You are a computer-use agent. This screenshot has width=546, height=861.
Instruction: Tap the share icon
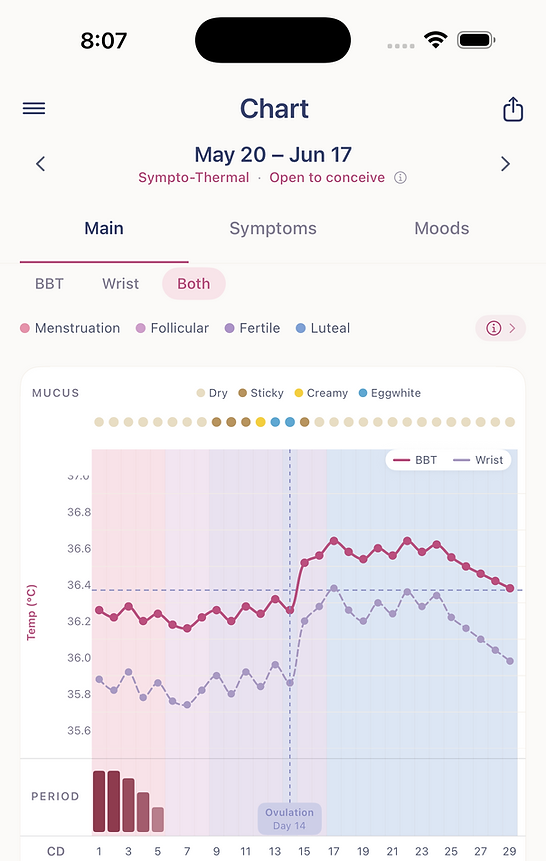pyautogui.click(x=513, y=109)
